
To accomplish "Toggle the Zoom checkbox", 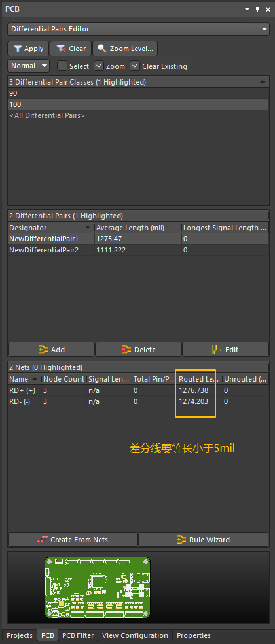I will coord(98,66).
